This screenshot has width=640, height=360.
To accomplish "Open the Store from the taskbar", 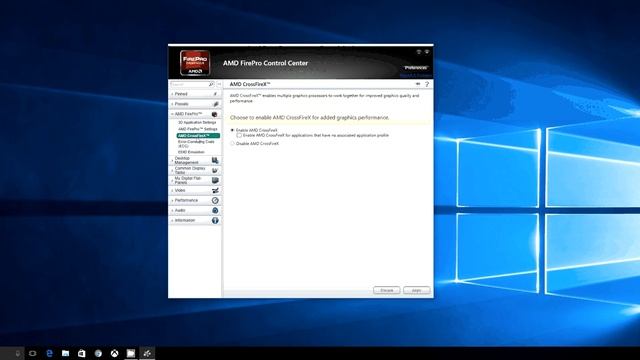I will (x=82, y=353).
